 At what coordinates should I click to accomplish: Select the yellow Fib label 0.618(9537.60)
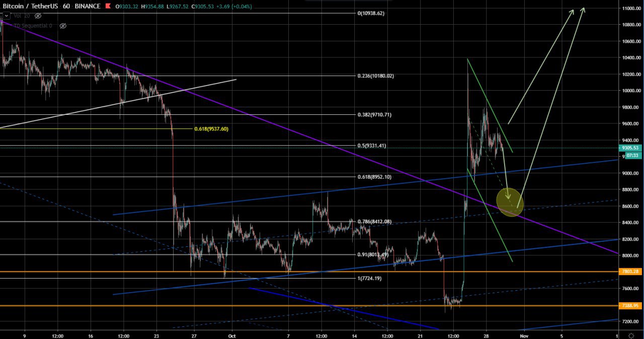click(x=211, y=129)
